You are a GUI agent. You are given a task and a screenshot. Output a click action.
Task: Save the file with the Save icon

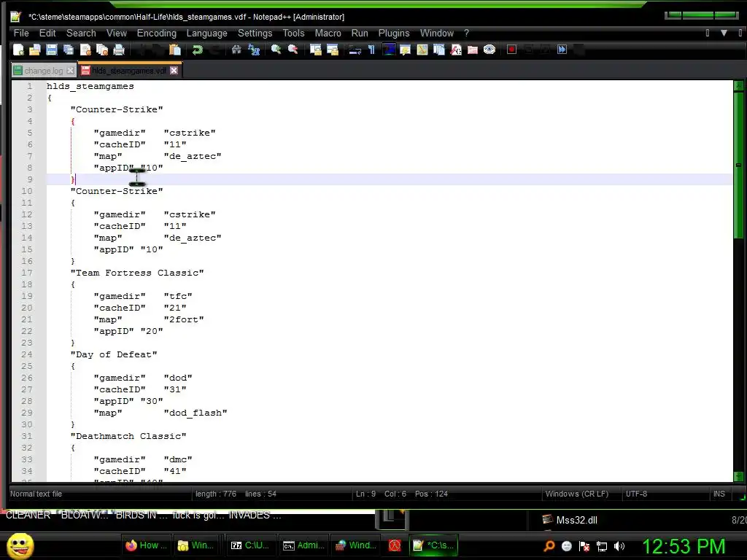52,50
